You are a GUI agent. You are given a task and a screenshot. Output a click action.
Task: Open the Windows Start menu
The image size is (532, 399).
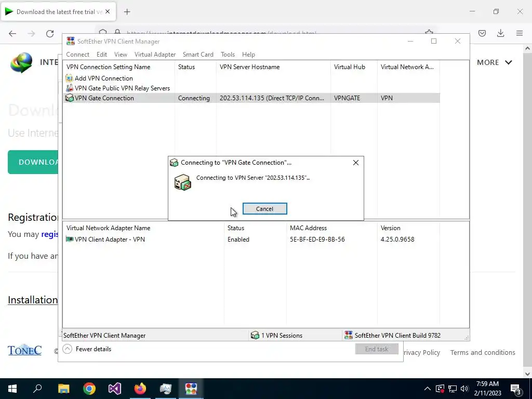pos(12,389)
